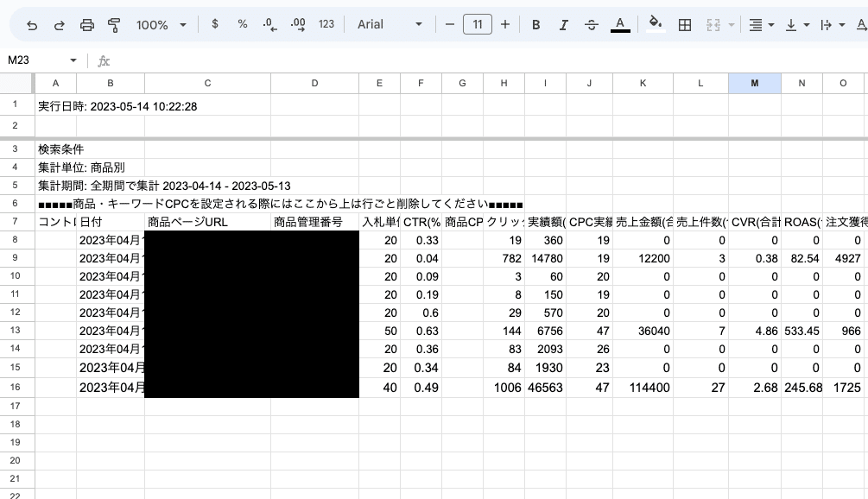This screenshot has width=868, height=499.
Task: Click the 売上金額 header cell
Action: pos(643,222)
